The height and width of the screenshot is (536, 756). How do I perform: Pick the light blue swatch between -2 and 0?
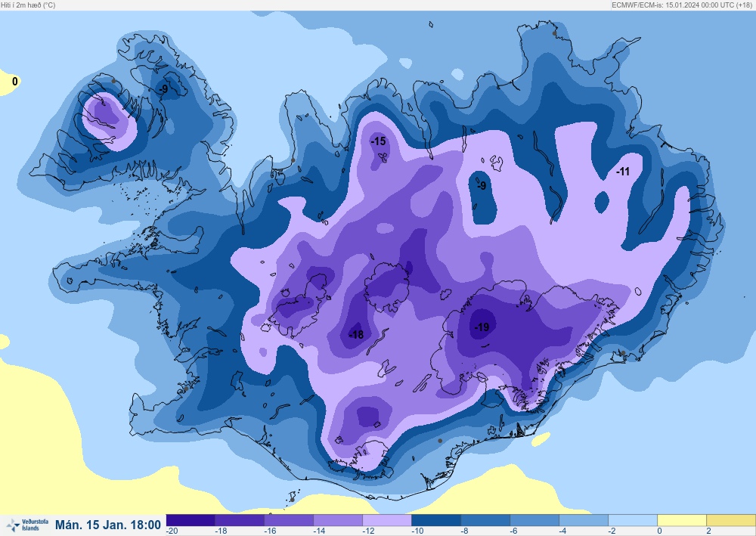pyautogui.click(x=633, y=520)
